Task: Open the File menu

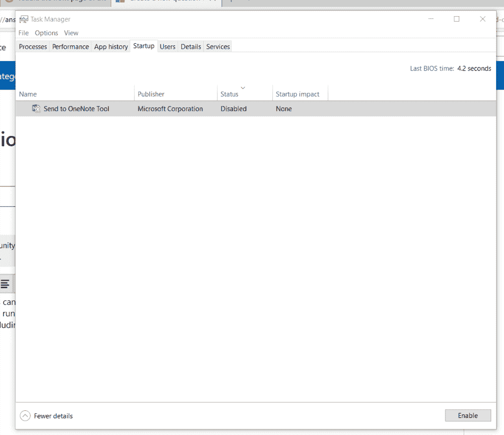Action: [24, 33]
